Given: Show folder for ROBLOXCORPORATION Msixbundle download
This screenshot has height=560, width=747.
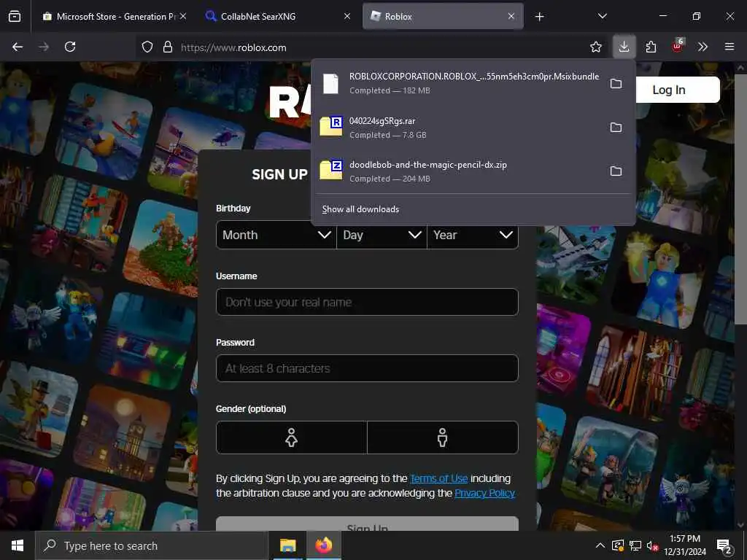Looking at the screenshot, I should (616, 84).
